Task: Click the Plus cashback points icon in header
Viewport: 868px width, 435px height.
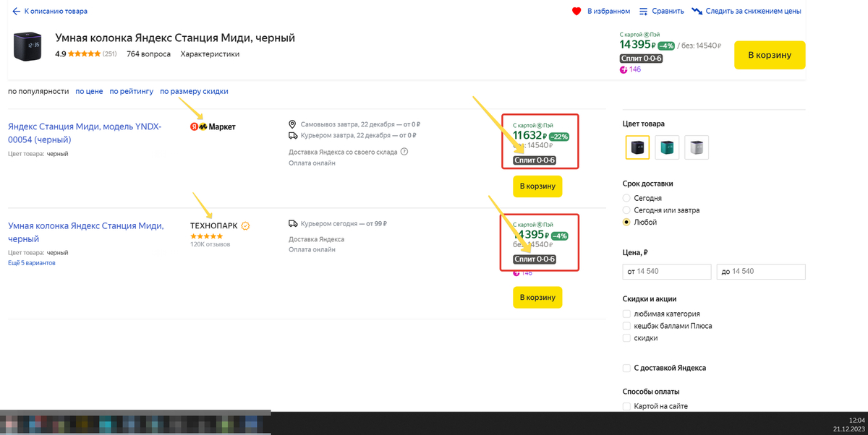Action: 624,70
